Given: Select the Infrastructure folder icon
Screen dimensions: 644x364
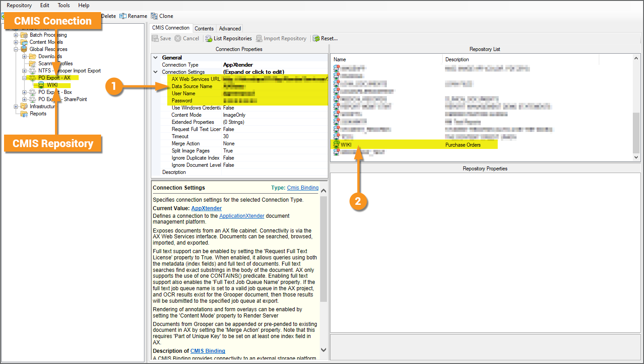Looking at the screenshot, I should coord(24,106).
